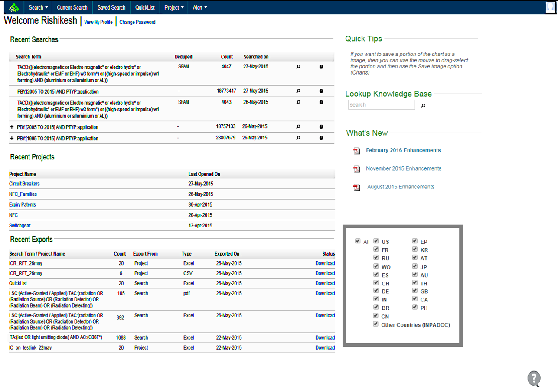This screenshot has height=392, width=558.
Task: Click the PDF icon for August 2015 Enhancements
Action: (x=356, y=187)
